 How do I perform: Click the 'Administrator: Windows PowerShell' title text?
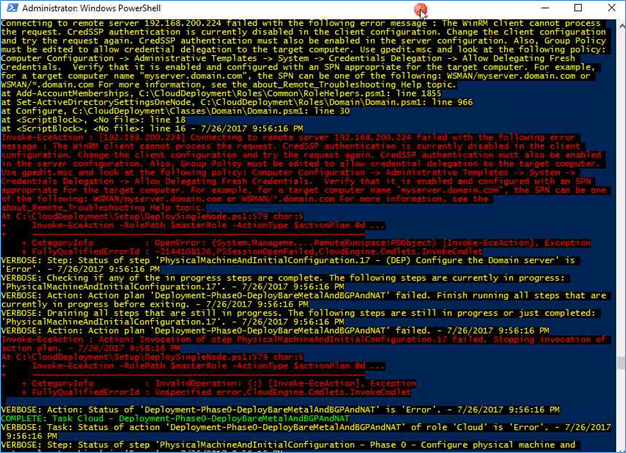91,8
